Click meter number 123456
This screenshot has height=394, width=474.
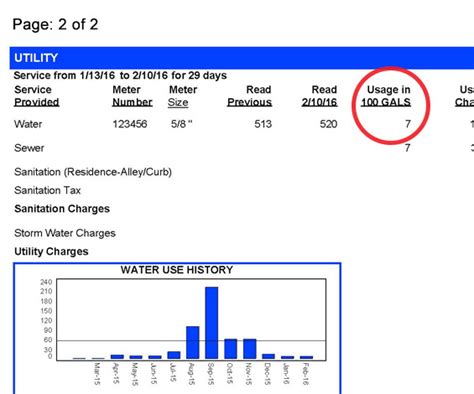coord(130,124)
